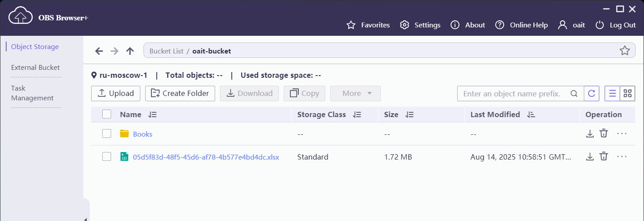The image size is (644, 221).
Task: Click the Download toolbar button
Action: coord(250,93)
